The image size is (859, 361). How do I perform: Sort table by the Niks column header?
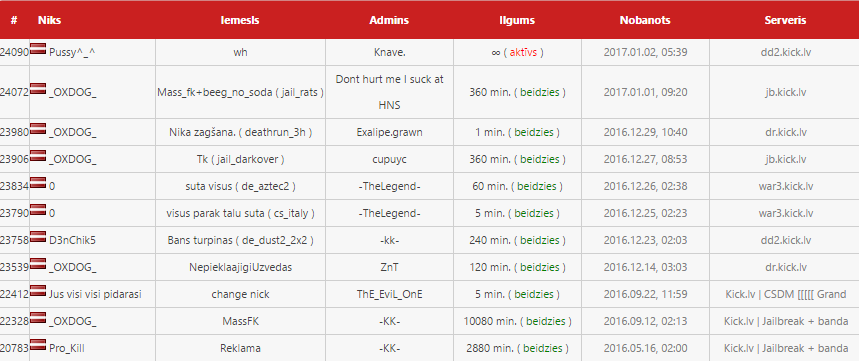[49, 20]
